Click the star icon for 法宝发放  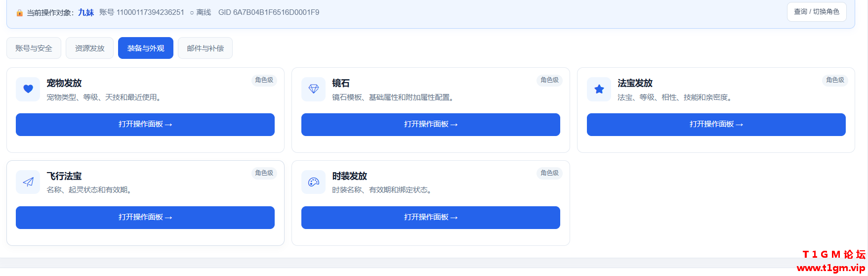tap(599, 89)
